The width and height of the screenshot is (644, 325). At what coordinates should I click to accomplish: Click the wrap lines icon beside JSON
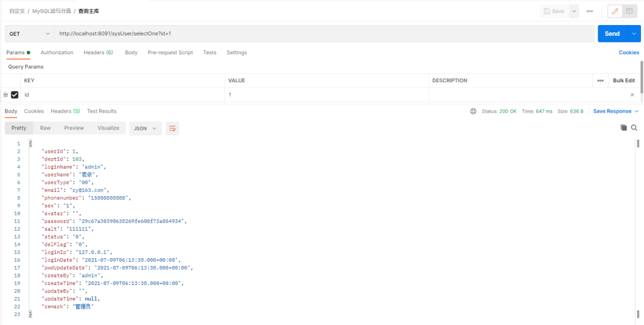pos(172,128)
